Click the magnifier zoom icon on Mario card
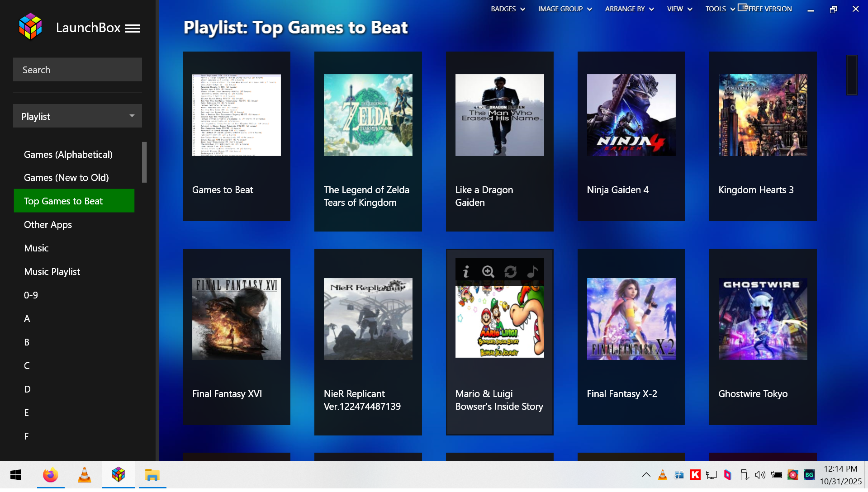The height and width of the screenshot is (492, 868). [x=488, y=271]
